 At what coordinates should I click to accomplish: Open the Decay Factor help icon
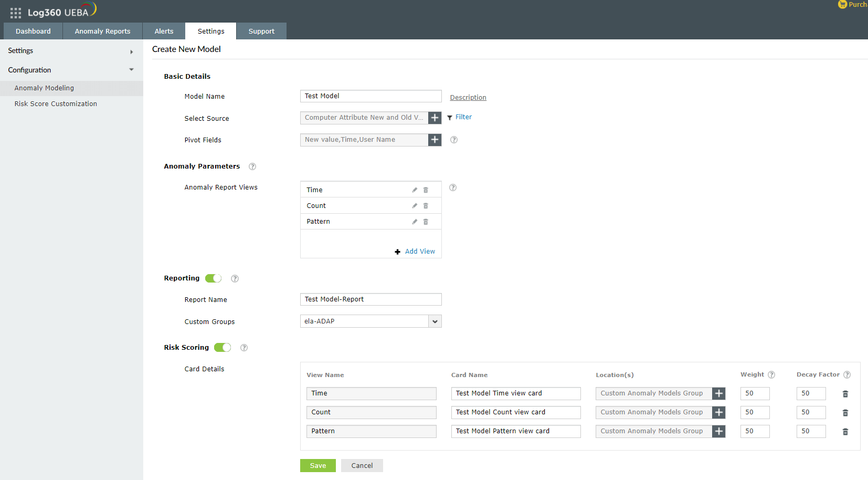(x=847, y=374)
